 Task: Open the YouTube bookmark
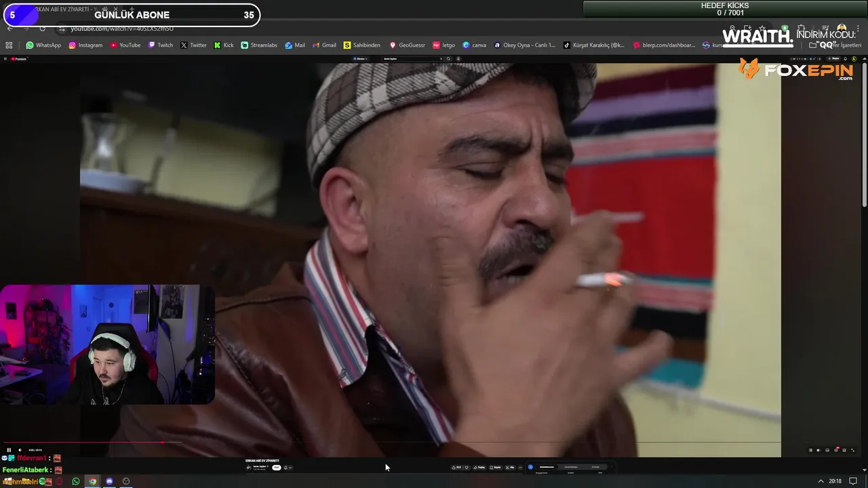click(x=125, y=45)
